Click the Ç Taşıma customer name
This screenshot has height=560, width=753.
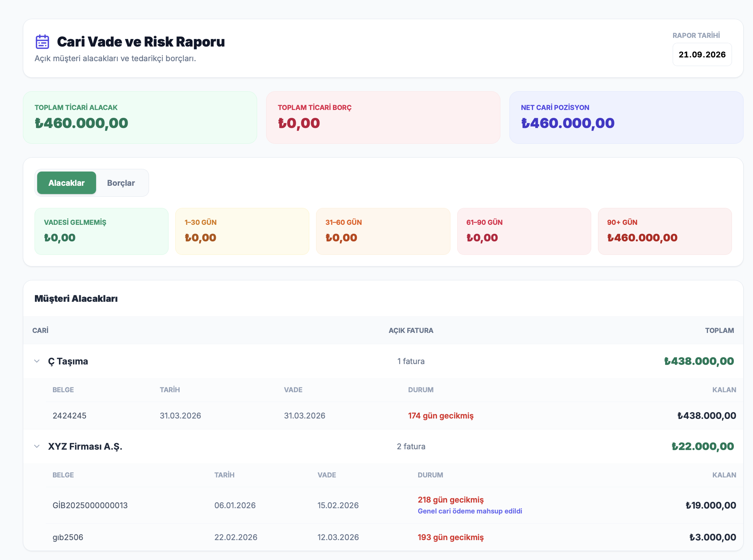click(x=68, y=361)
